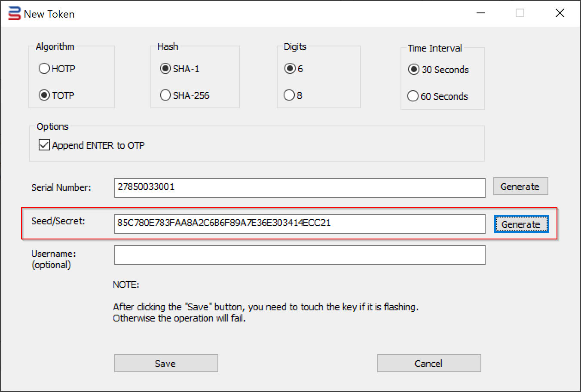Click the New Token app logo icon
This screenshot has height=392, width=581.
[14, 14]
